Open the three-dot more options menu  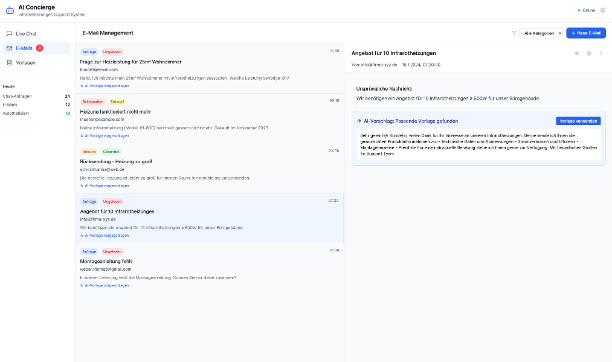click(601, 53)
